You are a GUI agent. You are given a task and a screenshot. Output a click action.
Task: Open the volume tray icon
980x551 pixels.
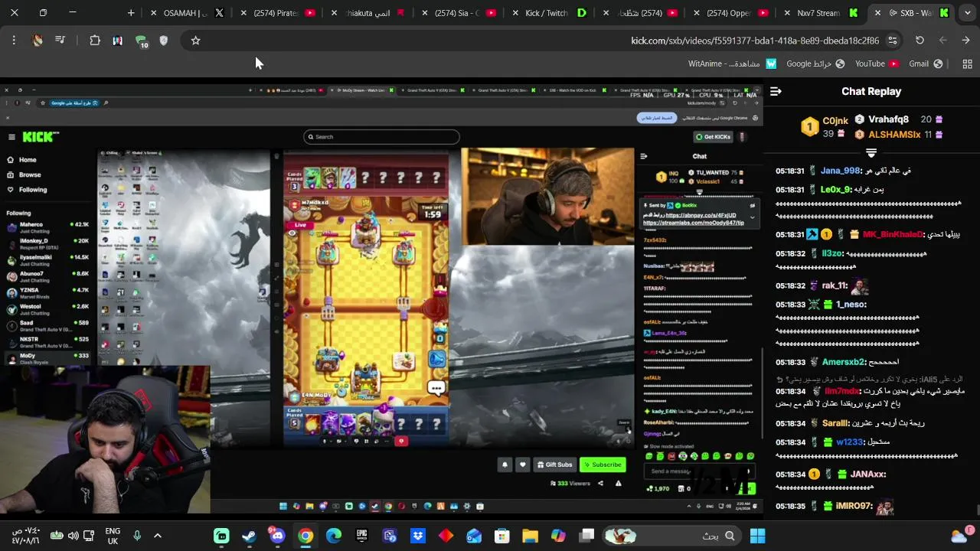pos(73,536)
